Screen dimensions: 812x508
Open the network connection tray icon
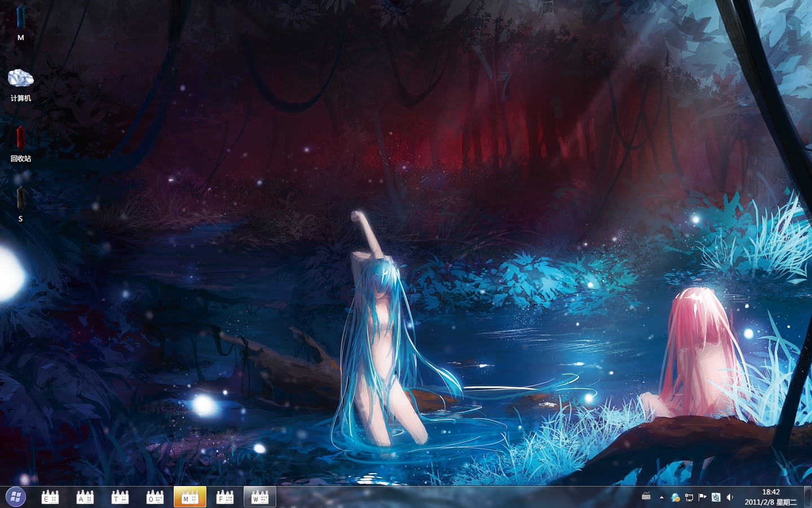[x=689, y=497]
